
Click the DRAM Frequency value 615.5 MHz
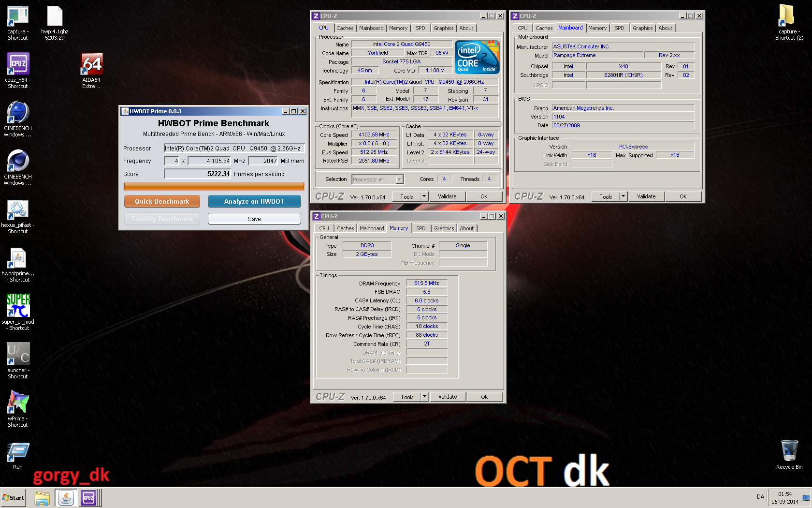point(427,283)
